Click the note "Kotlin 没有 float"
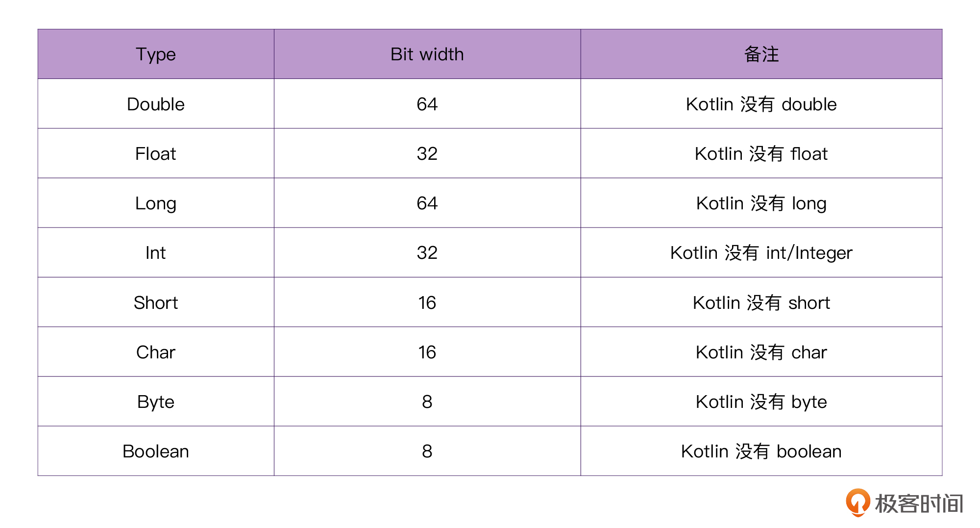Viewport: 980px width, 528px height. coord(761,154)
